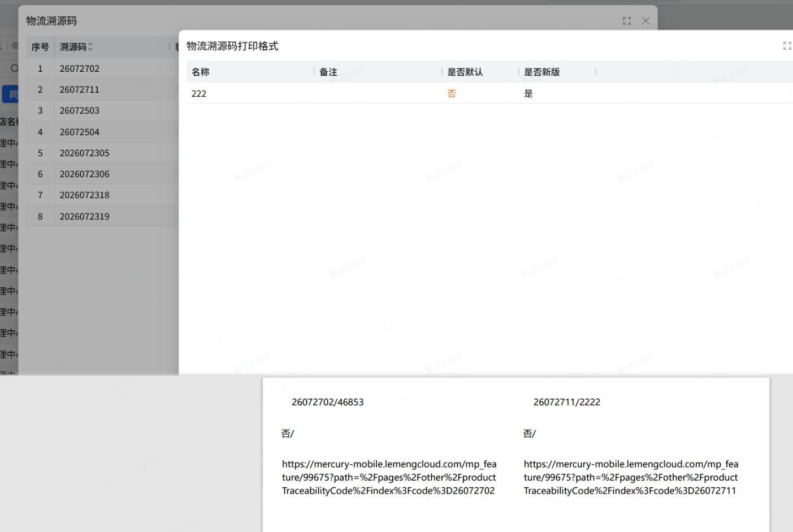The height and width of the screenshot is (532, 793).
Task: Click the 是 new-version value
Action: pyautogui.click(x=528, y=93)
